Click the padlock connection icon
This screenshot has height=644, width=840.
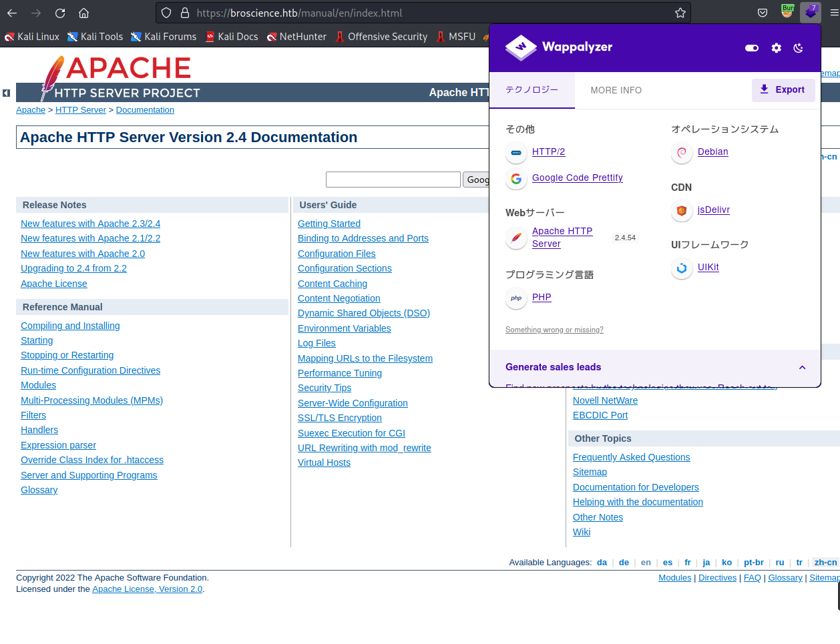point(185,13)
